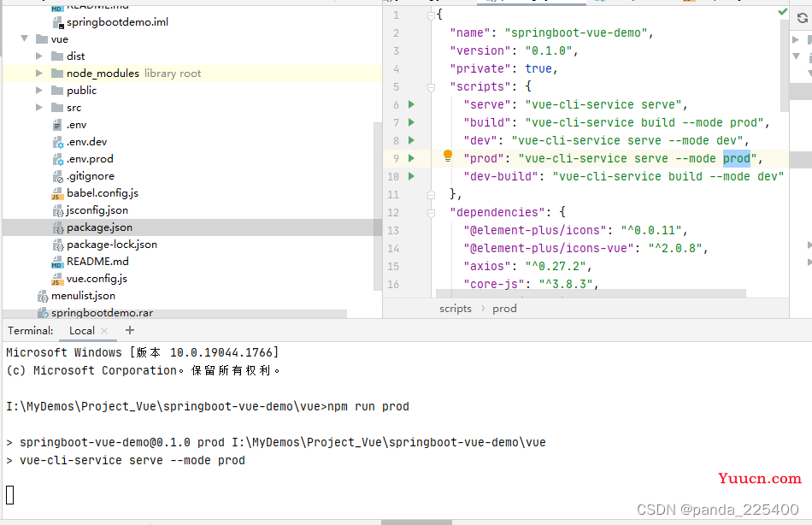
Task: Run the "dev" script gutter arrow
Action: [x=411, y=140]
